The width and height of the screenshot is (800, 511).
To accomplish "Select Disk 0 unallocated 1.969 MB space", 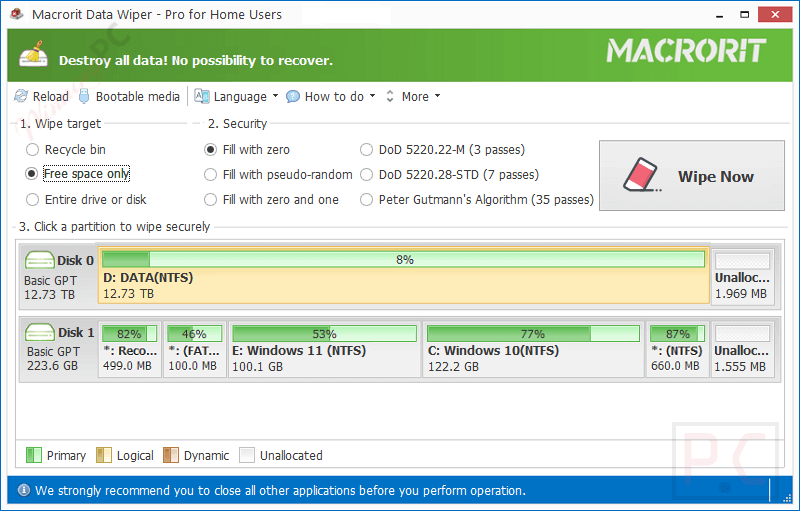I will [742, 276].
